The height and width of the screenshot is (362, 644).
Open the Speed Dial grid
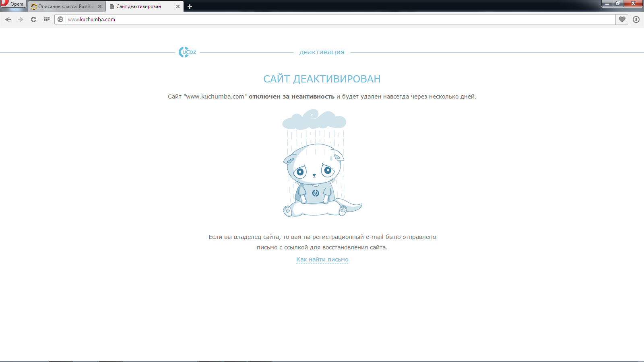pos(47,19)
